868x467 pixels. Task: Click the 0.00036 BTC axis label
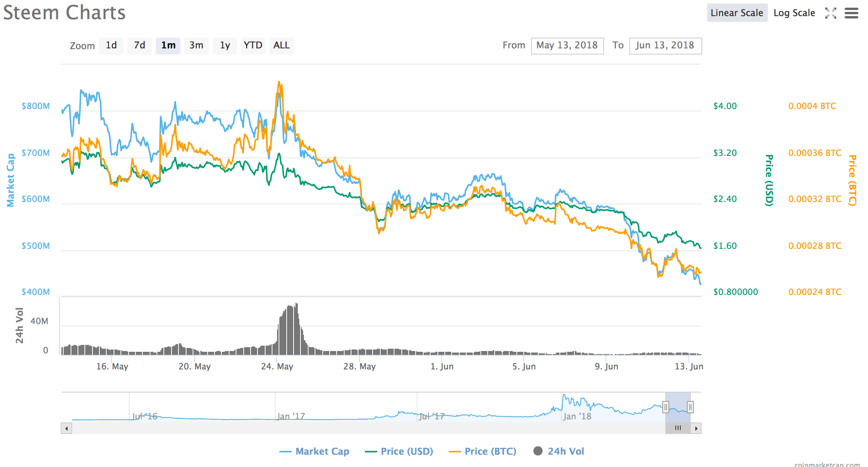pos(815,153)
